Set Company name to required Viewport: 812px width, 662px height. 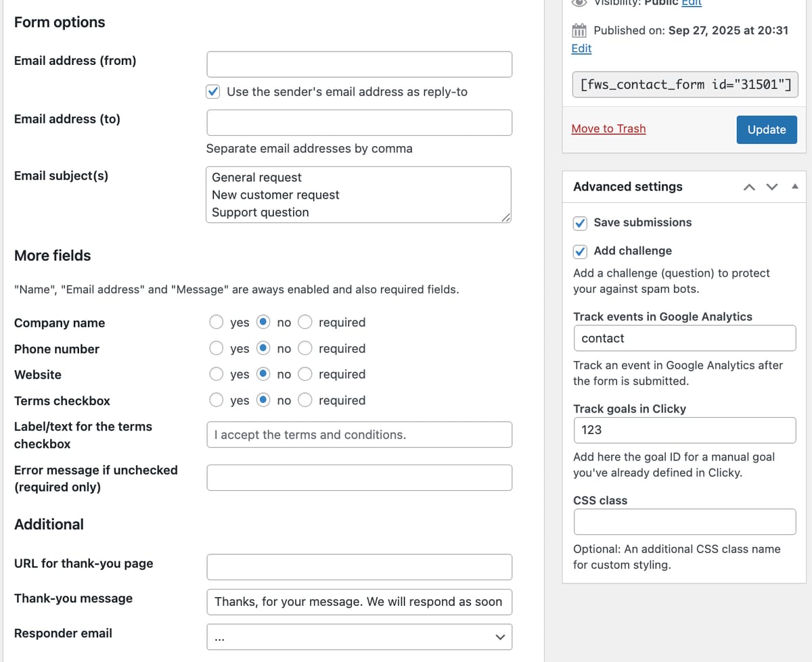(304, 322)
